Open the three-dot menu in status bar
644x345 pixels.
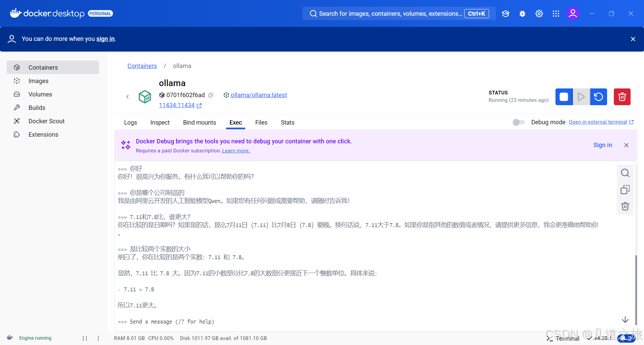pyautogui.click(x=98, y=338)
